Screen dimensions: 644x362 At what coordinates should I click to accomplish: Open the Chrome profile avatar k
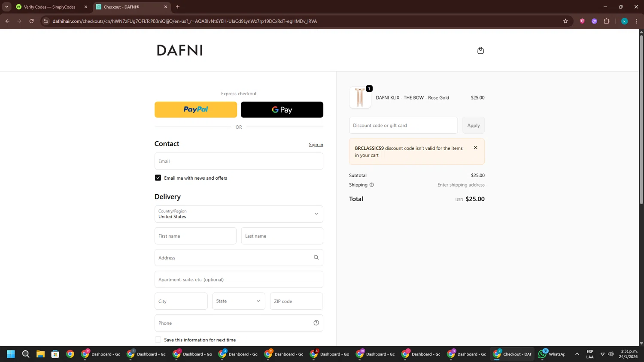(624, 21)
